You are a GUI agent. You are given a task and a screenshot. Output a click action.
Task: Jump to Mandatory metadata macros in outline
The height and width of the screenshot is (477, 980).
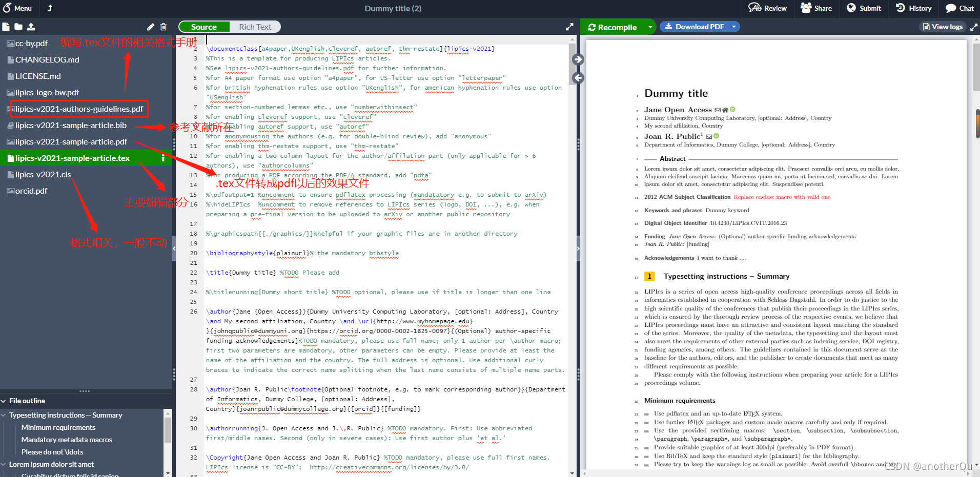pyautogui.click(x=67, y=440)
